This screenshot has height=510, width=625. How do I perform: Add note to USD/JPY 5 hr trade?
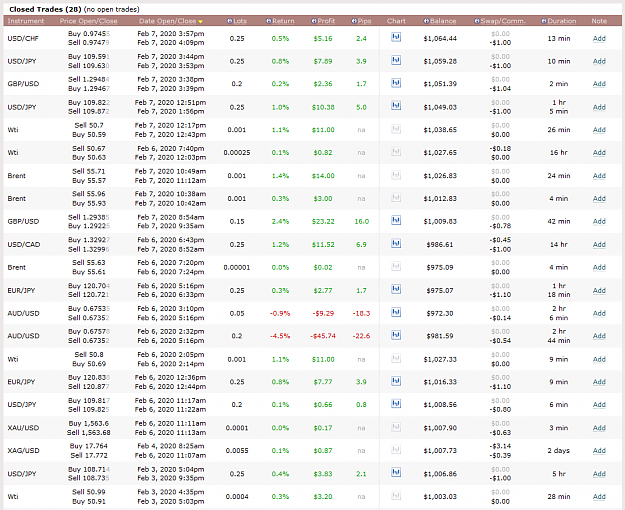coord(599,474)
